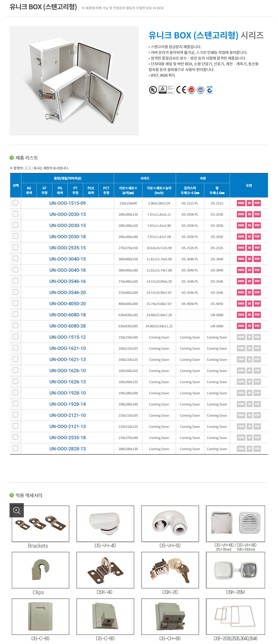Tick the UN-OOO-2535-15 checkbox

pos(15,248)
